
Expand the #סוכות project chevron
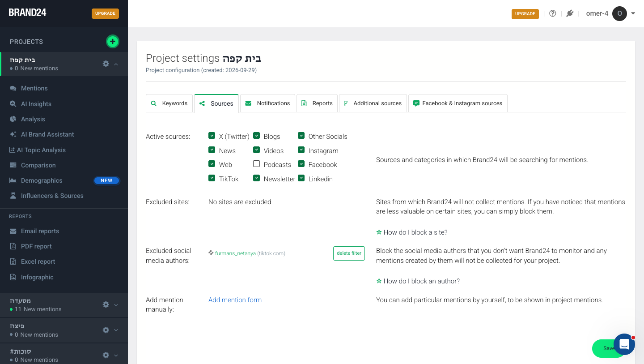116,355
